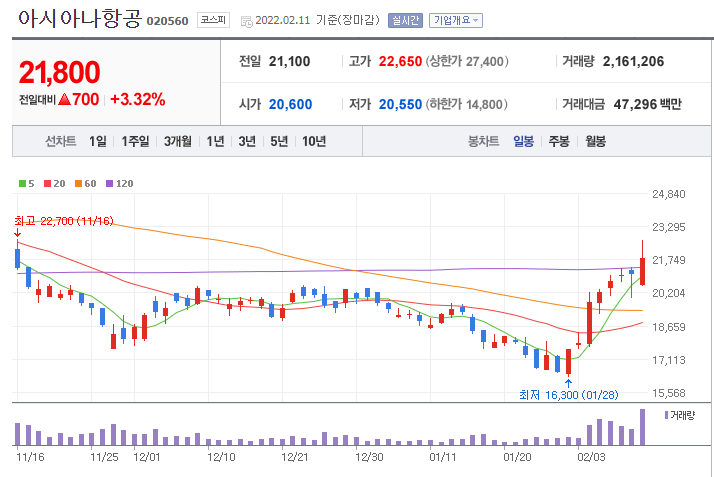Screen dimensions: 714x477
Task: Click the 최고 22,700 (11/16) marker
Action: point(64,221)
